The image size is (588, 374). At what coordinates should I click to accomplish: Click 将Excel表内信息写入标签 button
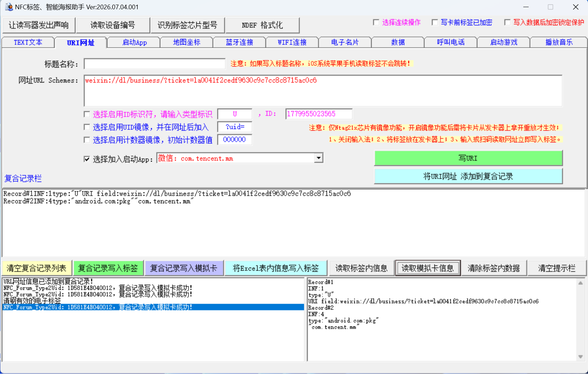point(276,268)
